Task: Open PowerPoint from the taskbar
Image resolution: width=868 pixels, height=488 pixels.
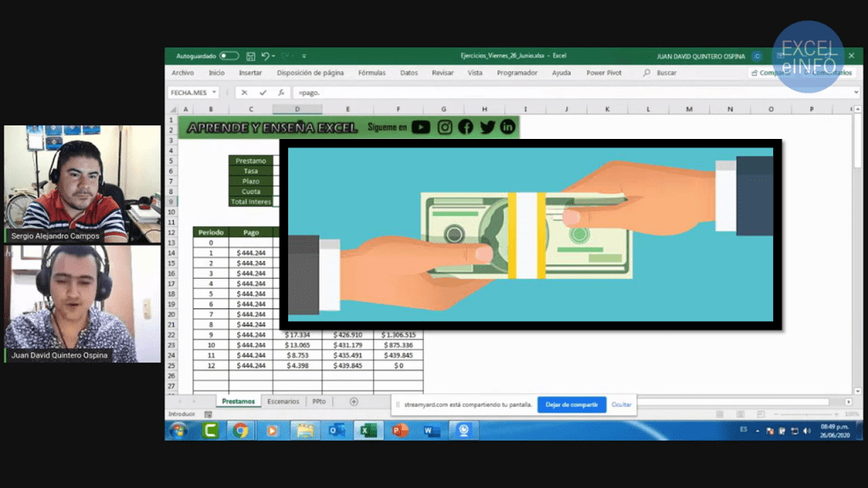Action: tap(400, 430)
